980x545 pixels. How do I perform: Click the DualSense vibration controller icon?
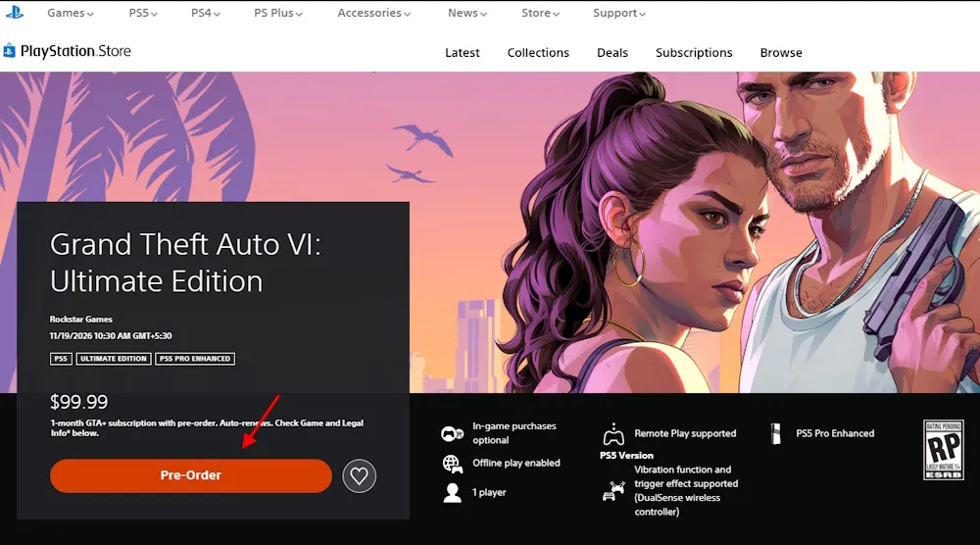613,491
